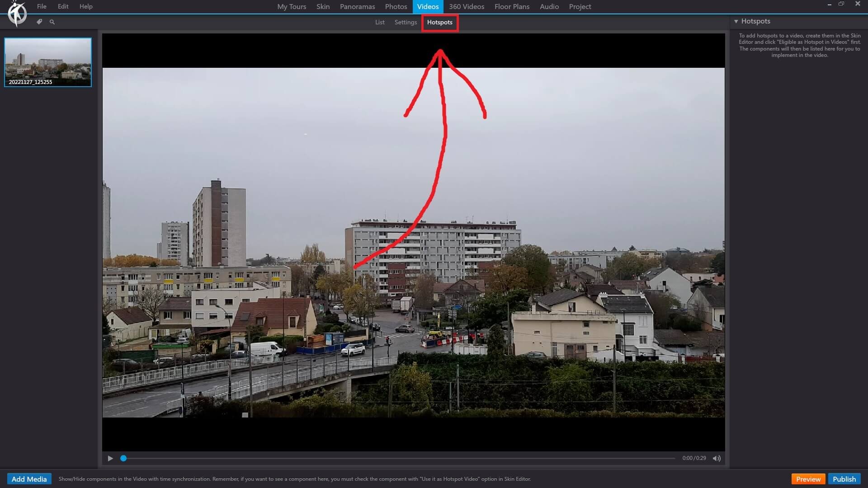
Task: Select the Photos navigation icon
Action: (x=396, y=7)
